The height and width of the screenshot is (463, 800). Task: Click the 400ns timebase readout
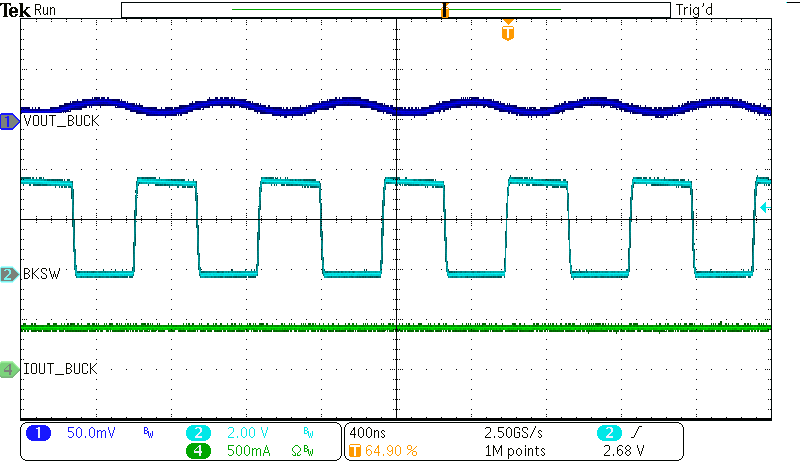point(367,433)
